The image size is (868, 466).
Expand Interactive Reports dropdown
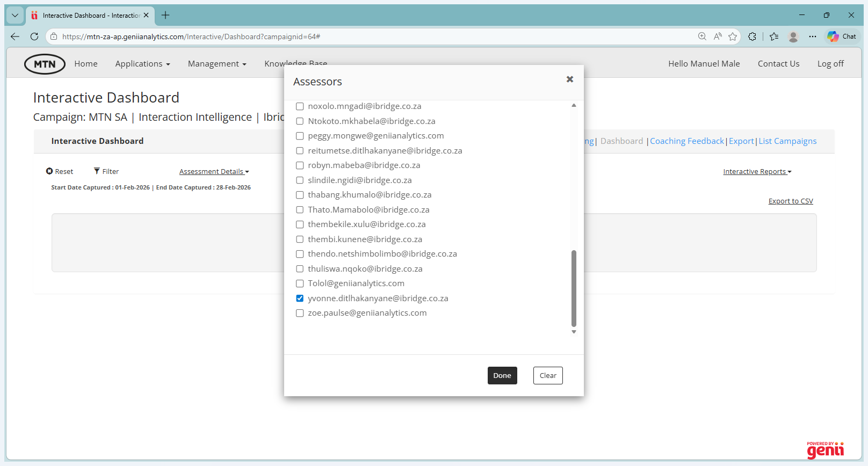click(x=757, y=172)
